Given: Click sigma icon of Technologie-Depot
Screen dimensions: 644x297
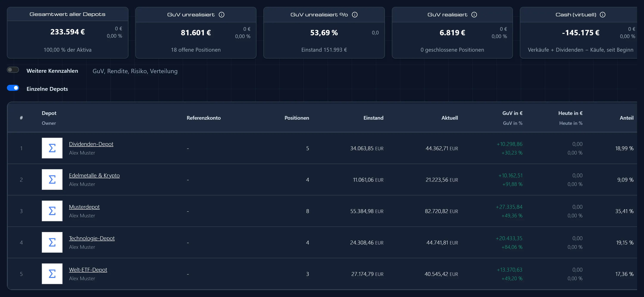Looking at the screenshot, I should point(52,242).
